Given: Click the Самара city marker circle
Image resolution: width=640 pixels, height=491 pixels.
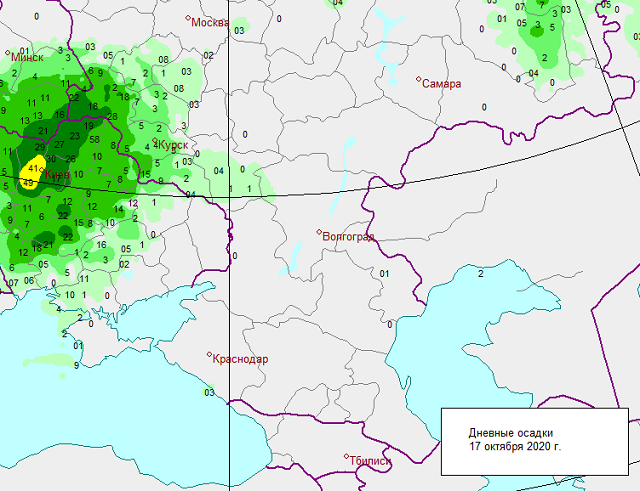Looking at the screenshot, I should 418,80.
